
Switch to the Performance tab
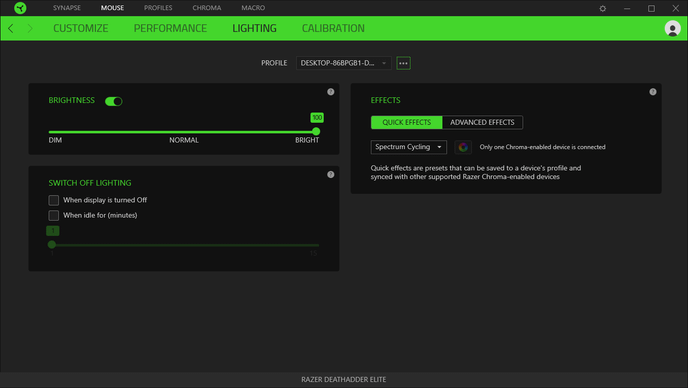(x=170, y=29)
